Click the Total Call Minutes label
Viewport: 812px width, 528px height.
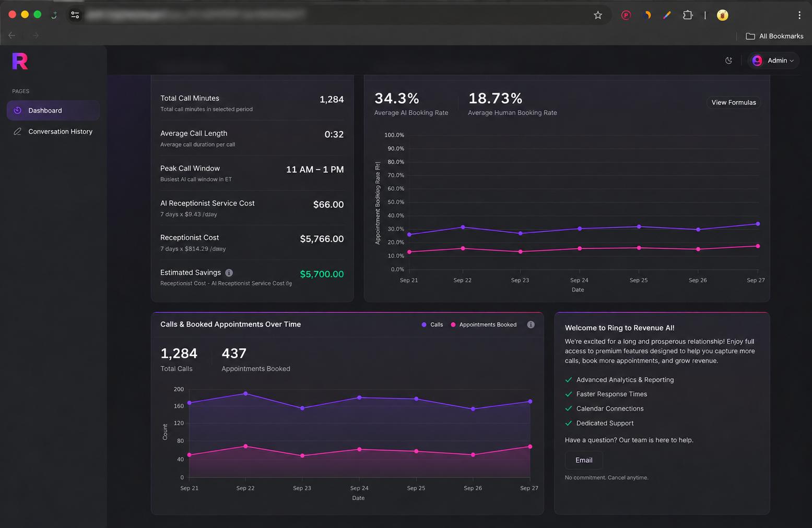point(190,98)
